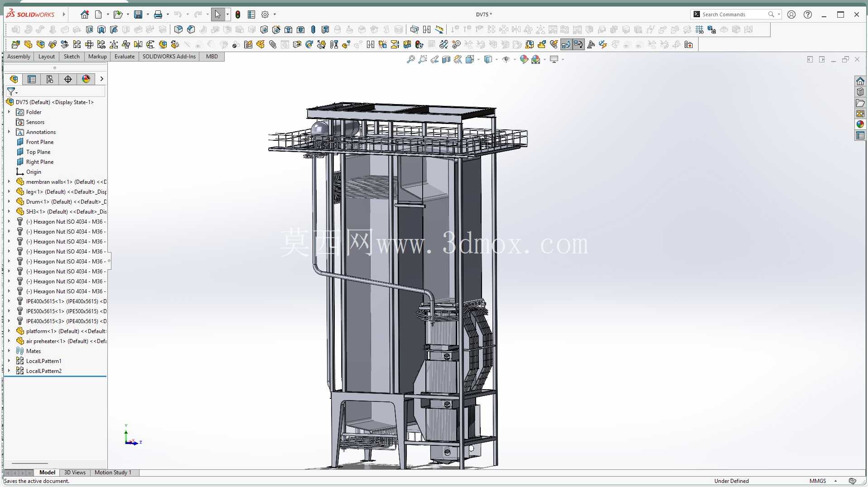
Task: Open the Display Style cube dropdown
Action: (497, 59)
